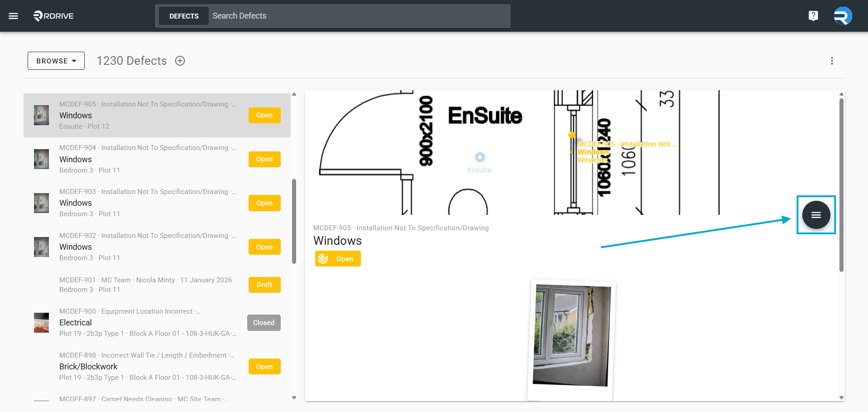The width and height of the screenshot is (868, 412).
Task: Click the details panel scroll up arrow
Action: (x=841, y=94)
